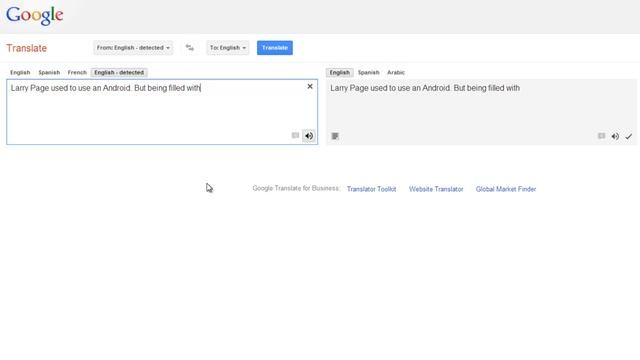The height and width of the screenshot is (360, 640).
Task: Open the Website Translator link
Action: 436,189
